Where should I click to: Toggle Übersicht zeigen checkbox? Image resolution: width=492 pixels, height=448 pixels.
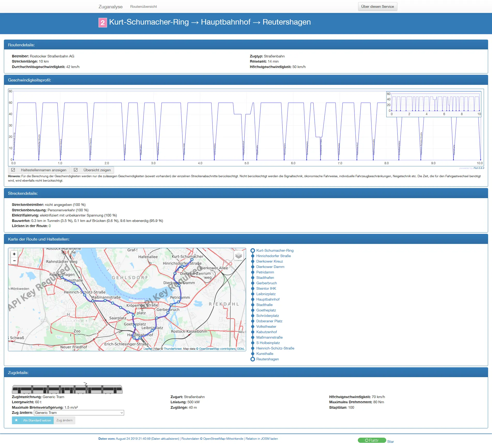point(76,170)
